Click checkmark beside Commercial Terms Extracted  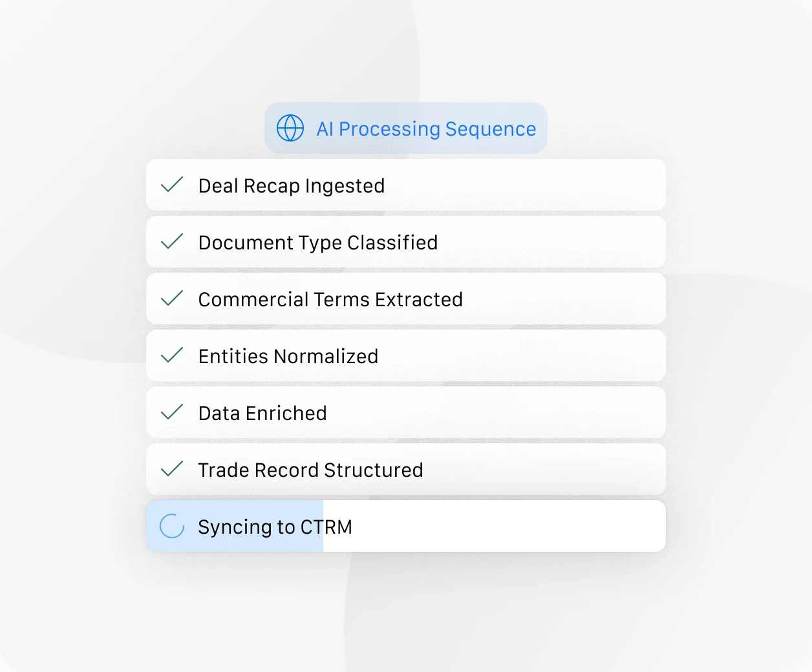172,299
